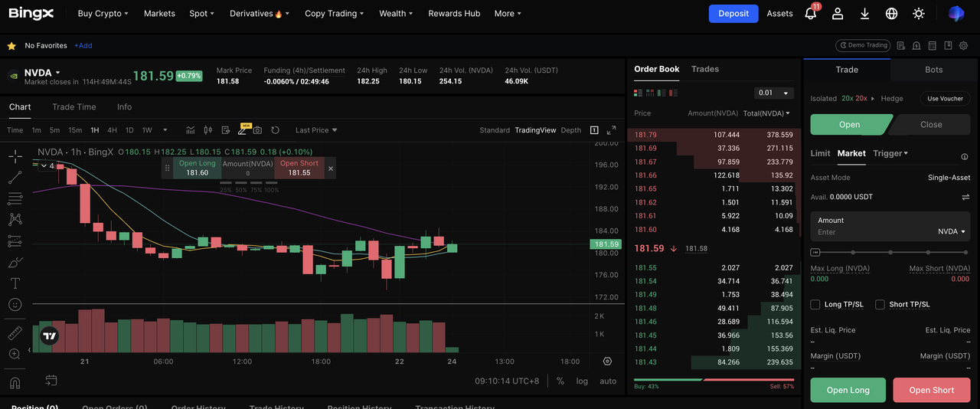Click the amount percentage slider handle
This screenshot has height=409, width=980.
tap(815, 252)
